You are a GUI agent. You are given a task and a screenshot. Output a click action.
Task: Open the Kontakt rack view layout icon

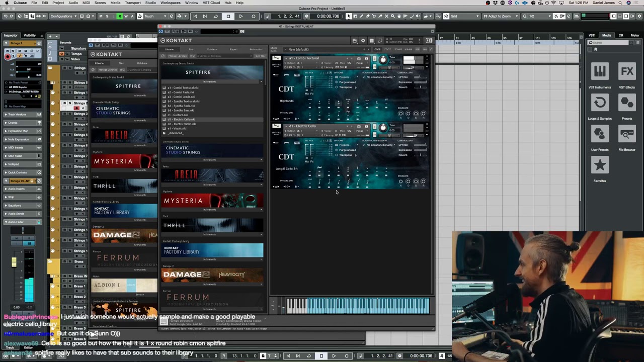[x=371, y=41]
